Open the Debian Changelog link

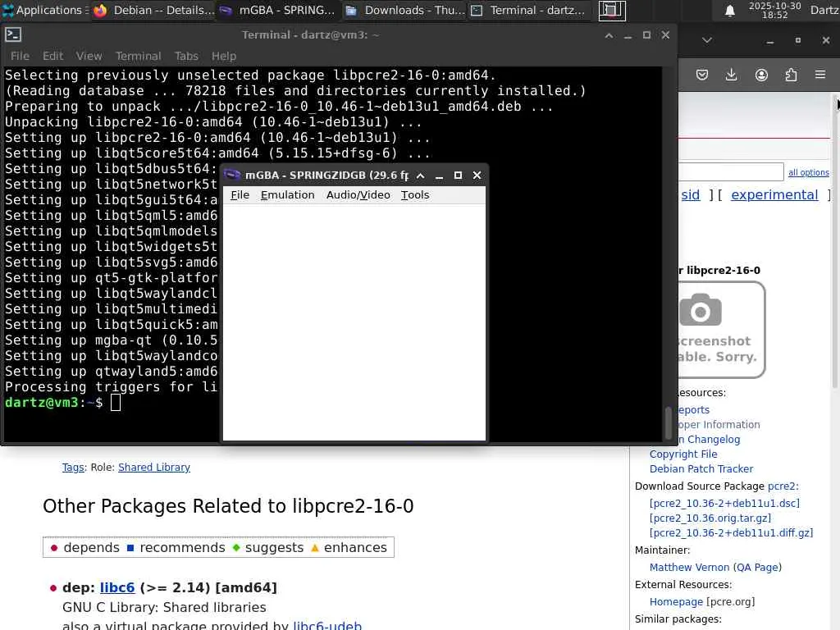[710, 440]
